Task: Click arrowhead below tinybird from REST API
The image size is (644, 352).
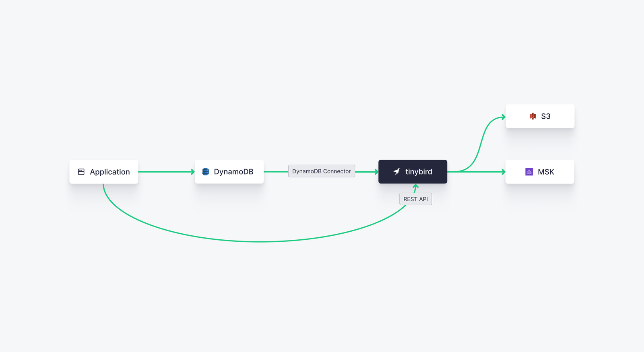Action: (x=416, y=186)
